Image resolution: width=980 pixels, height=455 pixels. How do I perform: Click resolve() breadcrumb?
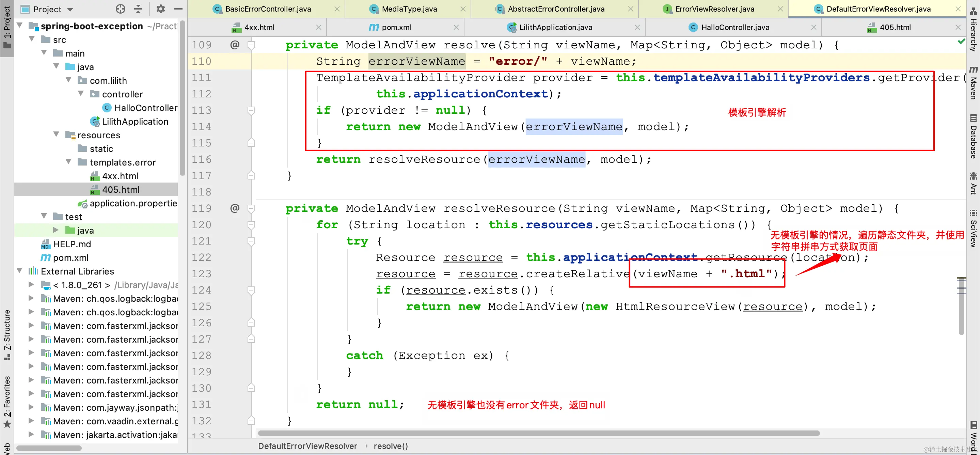click(390, 446)
